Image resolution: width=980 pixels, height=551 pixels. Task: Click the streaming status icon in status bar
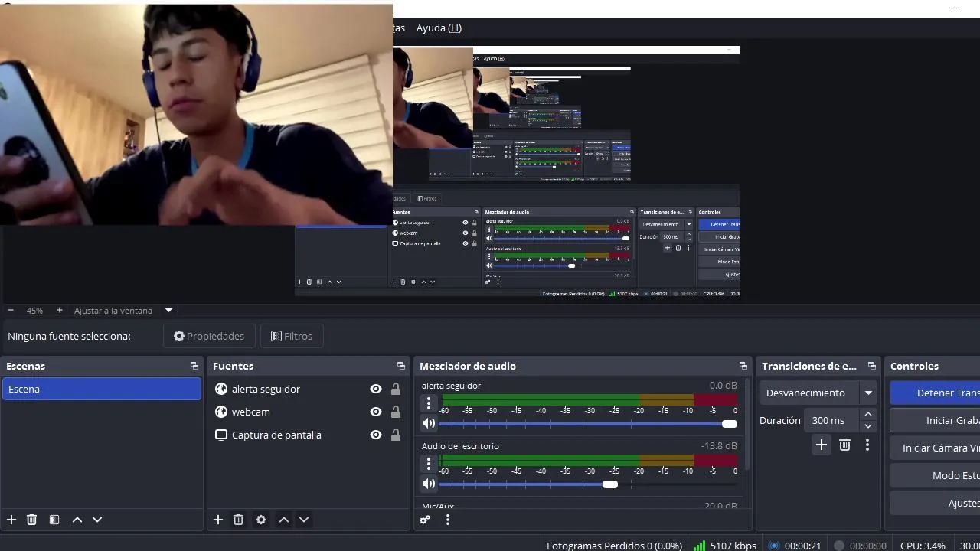(774, 546)
